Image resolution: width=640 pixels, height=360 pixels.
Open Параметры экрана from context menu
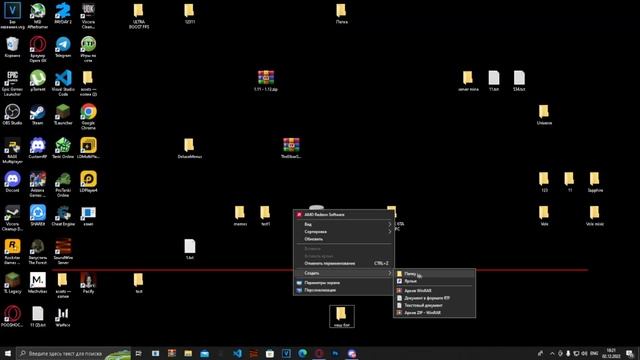coord(343,283)
